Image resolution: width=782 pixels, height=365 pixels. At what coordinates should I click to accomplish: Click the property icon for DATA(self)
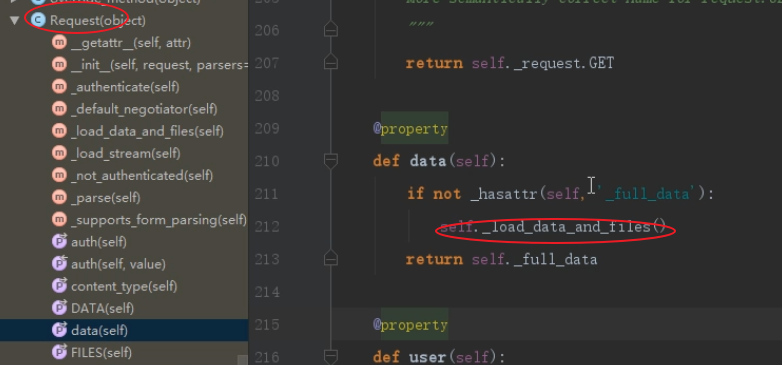(59, 308)
